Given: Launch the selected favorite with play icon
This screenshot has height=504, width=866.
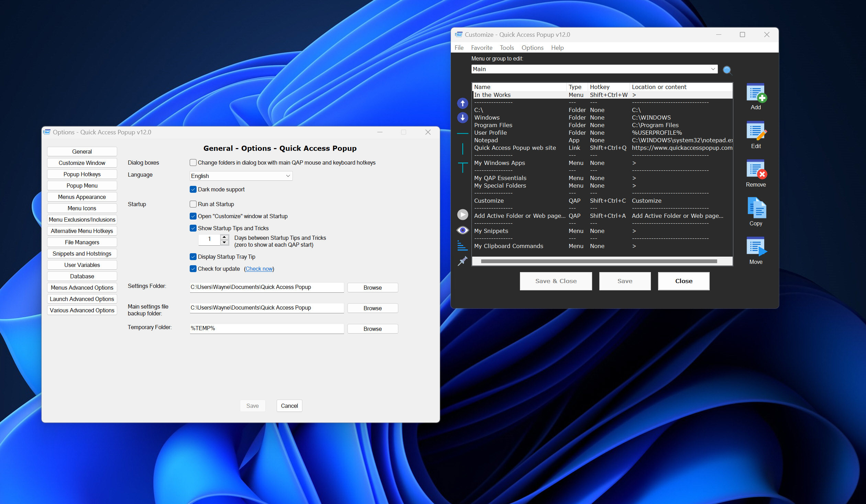Looking at the screenshot, I should tap(463, 214).
